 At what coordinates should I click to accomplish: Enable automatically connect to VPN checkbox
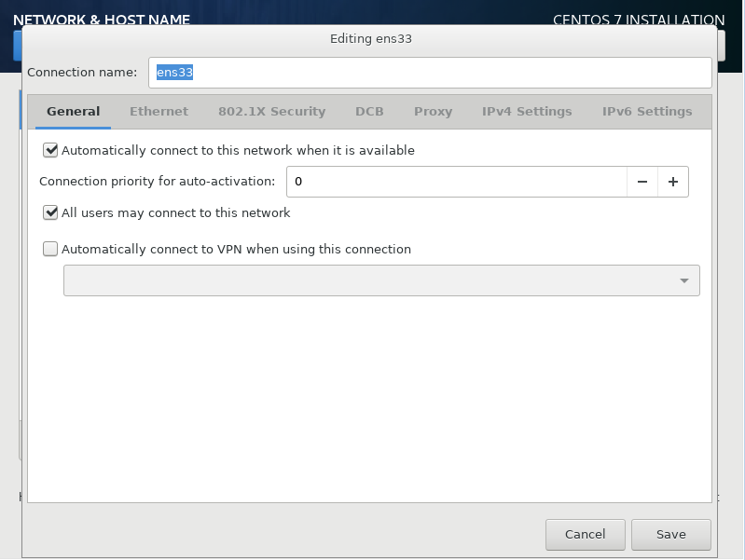coord(50,249)
